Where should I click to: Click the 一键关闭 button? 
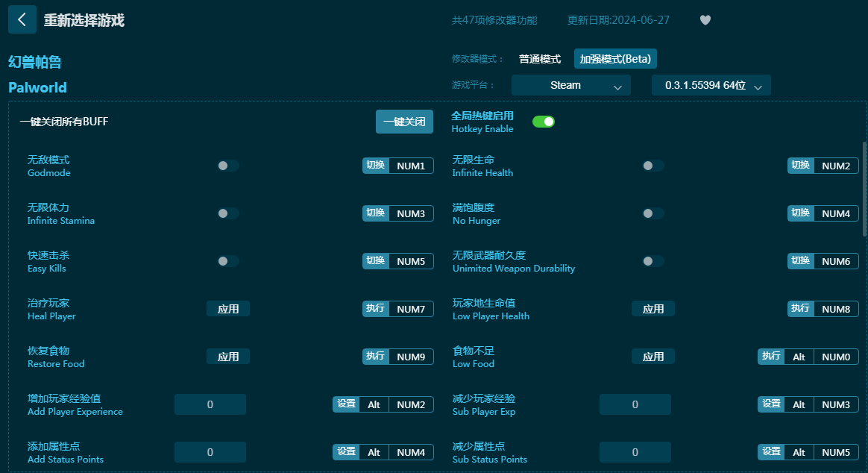[404, 122]
